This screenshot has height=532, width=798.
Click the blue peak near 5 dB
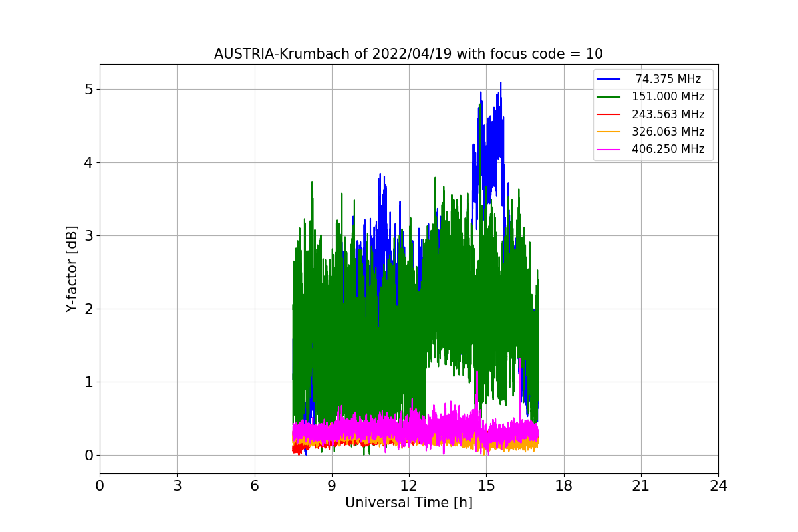click(x=501, y=84)
